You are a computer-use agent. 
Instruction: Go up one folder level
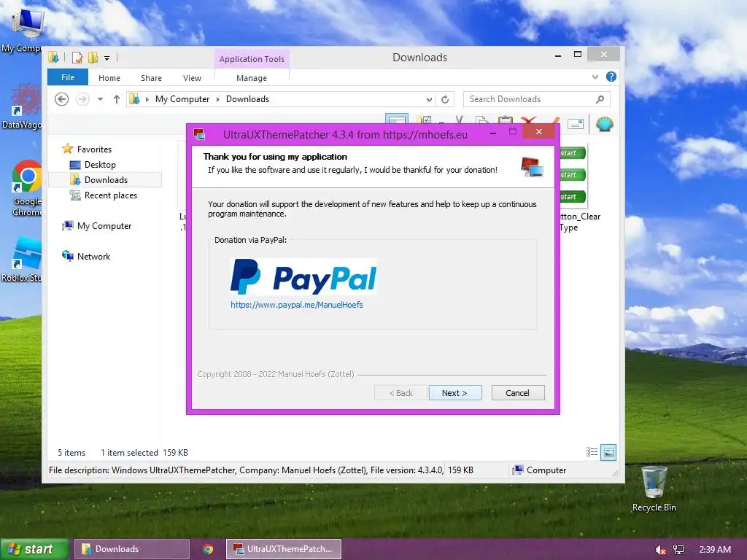(116, 99)
